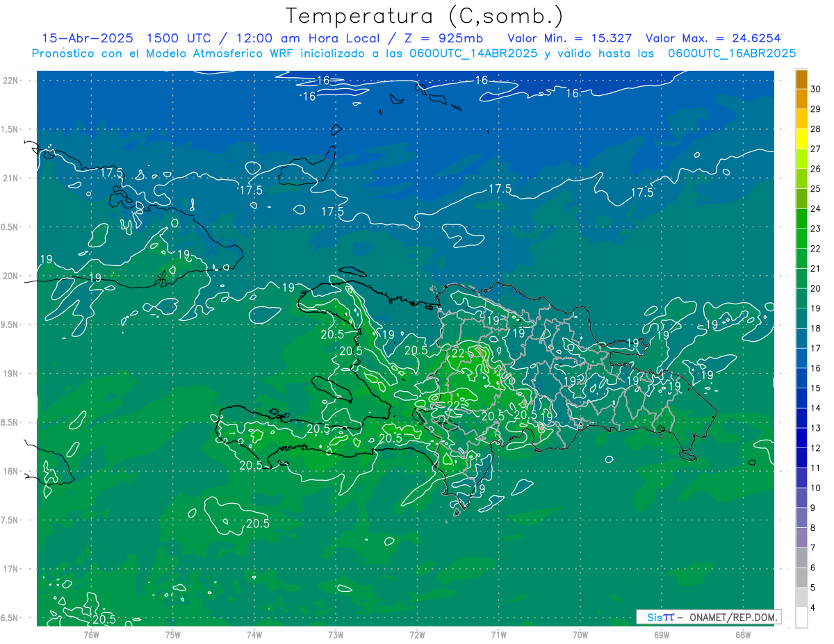Image resolution: width=834 pixels, height=644 pixels.
Task: Click the "71W" longitude axis label
Action: pyautogui.click(x=498, y=634)
